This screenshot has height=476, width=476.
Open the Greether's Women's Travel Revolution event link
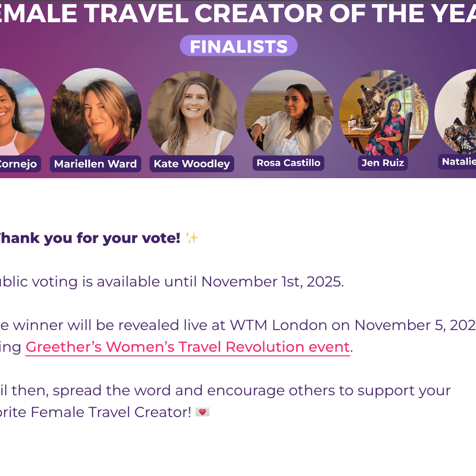click(187, 347)
